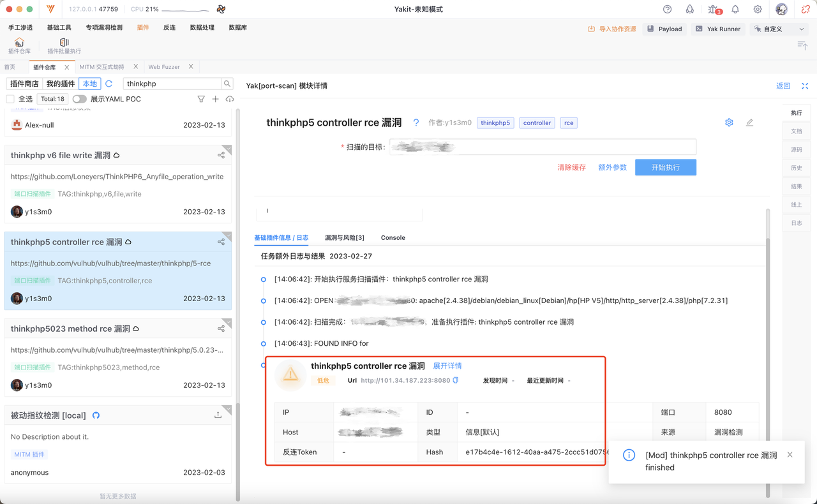
Task: Share the thinkphp5 controller rce plugin
Action: tap(221, 242)
